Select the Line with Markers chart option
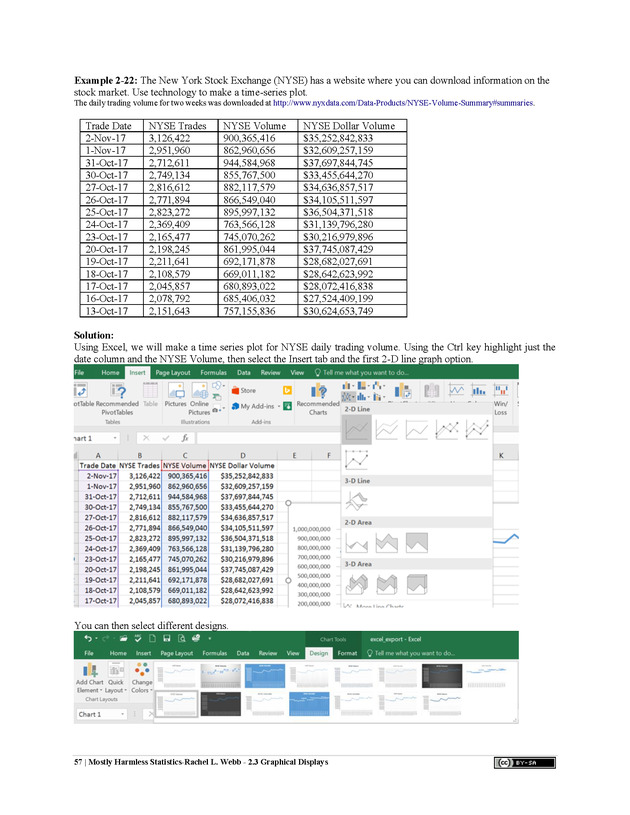630x815 pixels. pyautogui.click(x=447, y=430)
